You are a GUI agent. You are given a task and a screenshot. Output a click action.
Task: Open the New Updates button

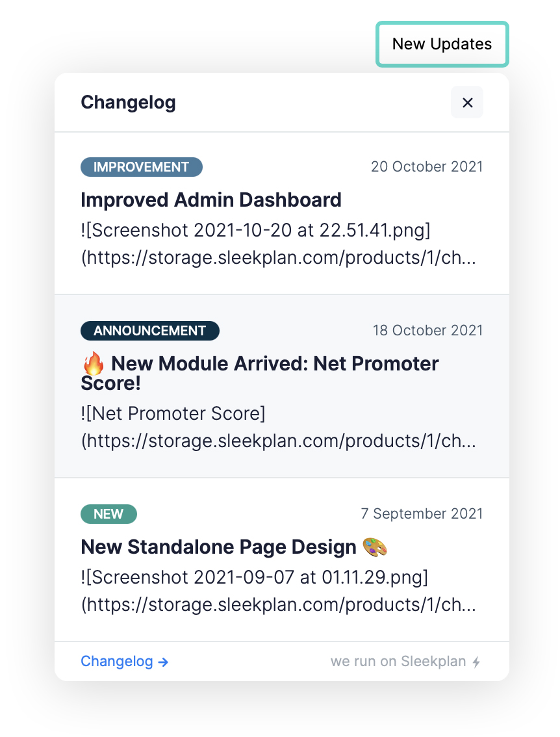click(442, 44)
